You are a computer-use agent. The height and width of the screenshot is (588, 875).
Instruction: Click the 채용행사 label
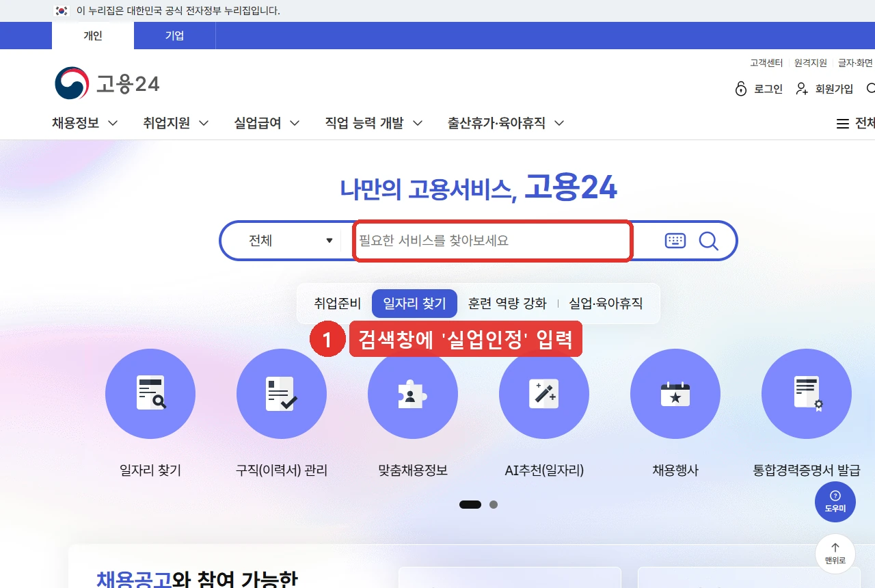(675, 470)
